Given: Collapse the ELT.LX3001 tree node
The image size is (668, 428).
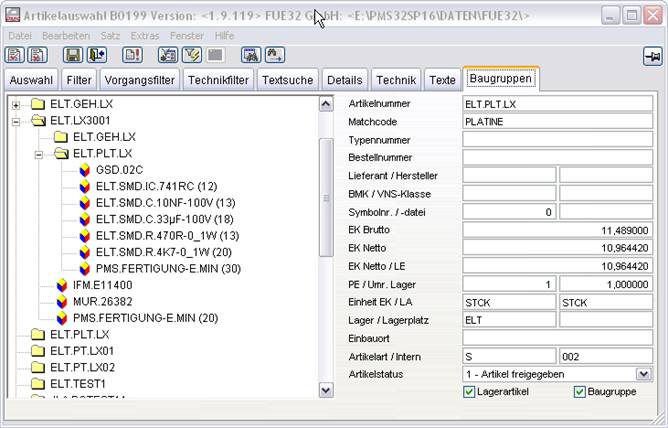Looking at the screenshot, I should pyautogui.click(x=17, y=121).
